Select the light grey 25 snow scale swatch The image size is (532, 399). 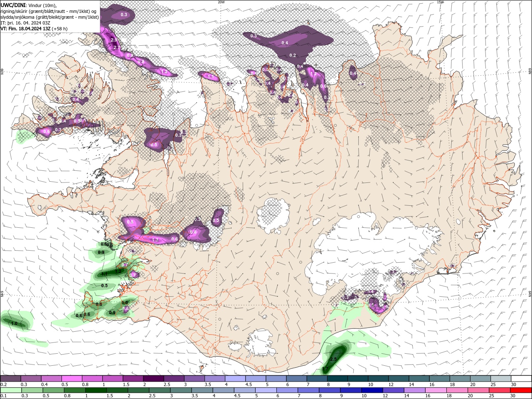(x=501, y=379)
